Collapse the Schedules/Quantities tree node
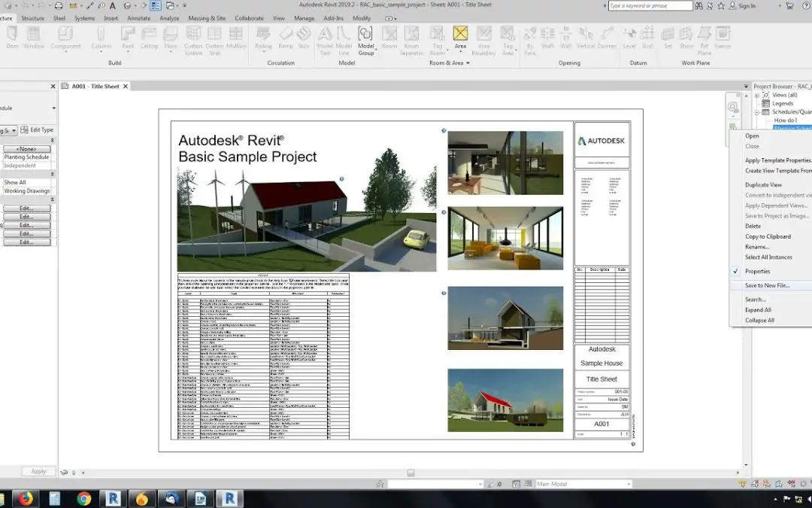The height and width of the screenshot is (508, 812). [x=757, y=112]
